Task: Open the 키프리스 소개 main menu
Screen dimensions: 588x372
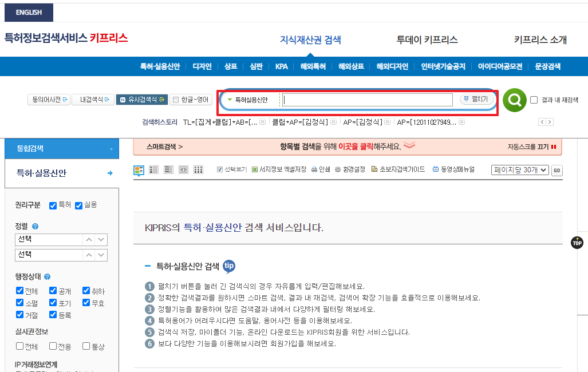Action: point(540,39)
